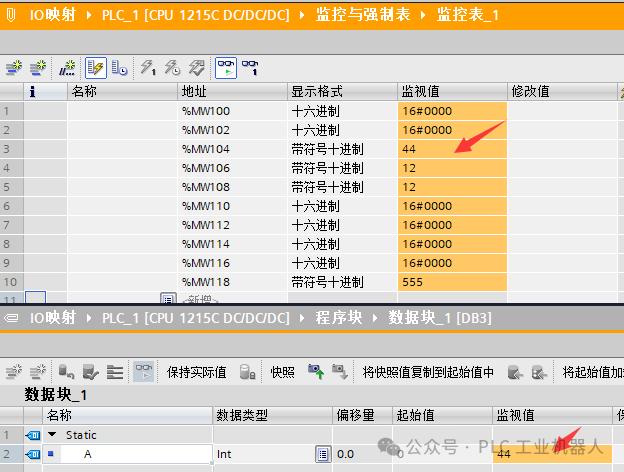Click the back arrow icon left of the lower breadcrumb
This screenshot has width=624, height=472.
tap(11, 318)
